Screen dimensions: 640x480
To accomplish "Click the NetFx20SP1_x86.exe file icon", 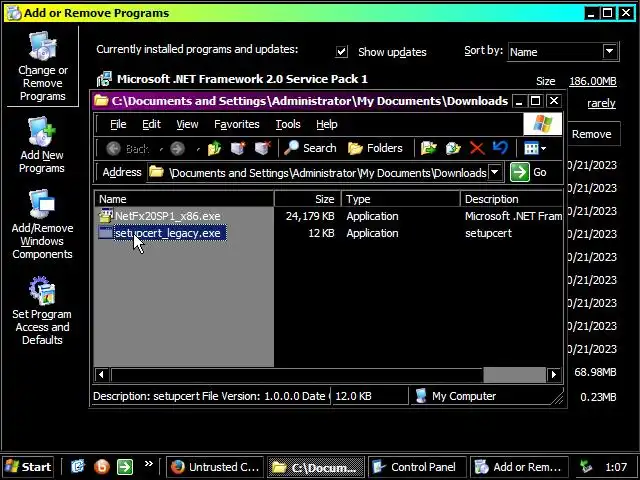I will pyautogui.click(x=106, y=216).
